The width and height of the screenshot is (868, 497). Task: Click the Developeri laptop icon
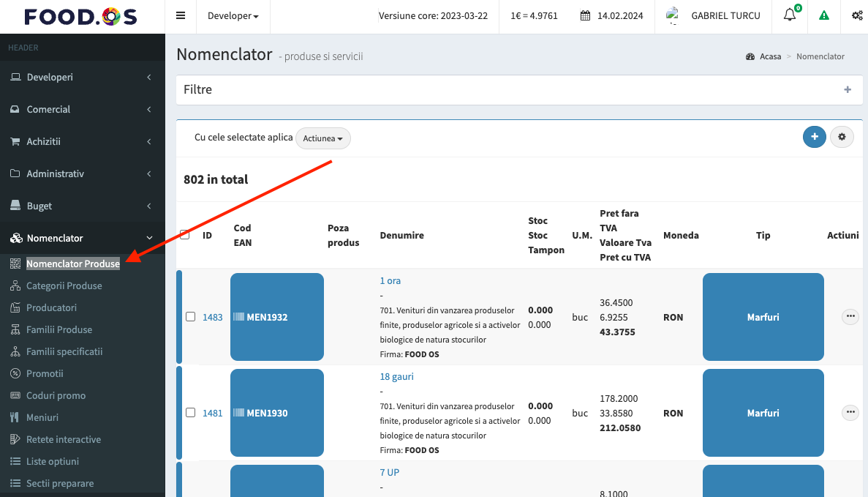coord(15,77)
